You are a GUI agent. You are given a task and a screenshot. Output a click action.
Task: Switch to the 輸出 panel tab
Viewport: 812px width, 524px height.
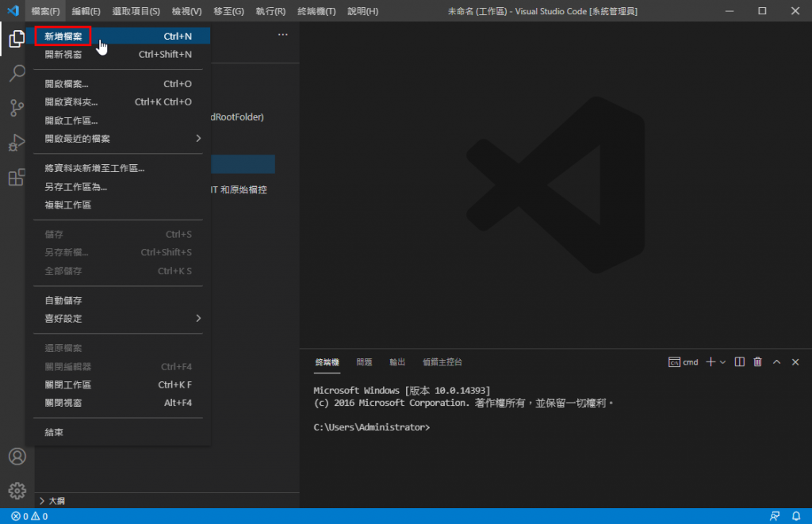(397, 362)
